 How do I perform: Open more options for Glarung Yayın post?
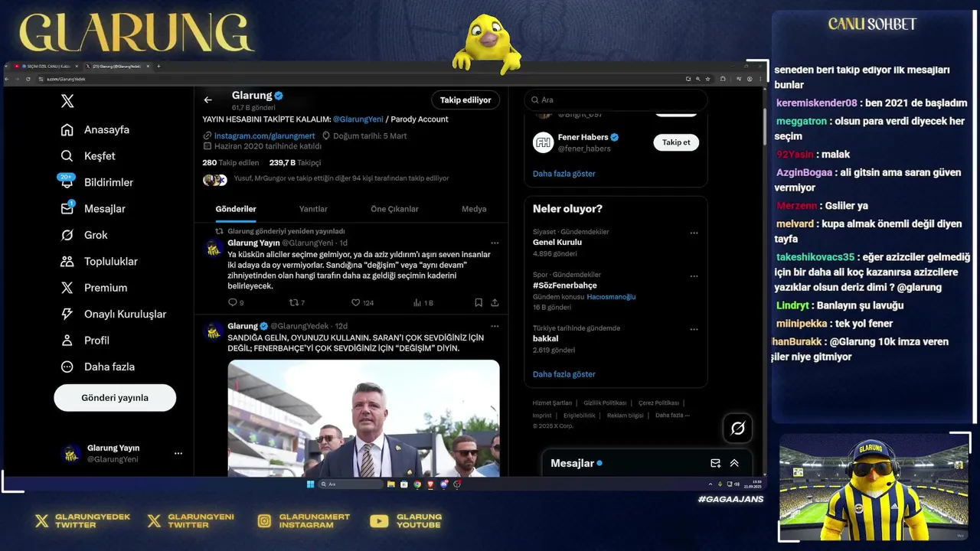(495, 243)
